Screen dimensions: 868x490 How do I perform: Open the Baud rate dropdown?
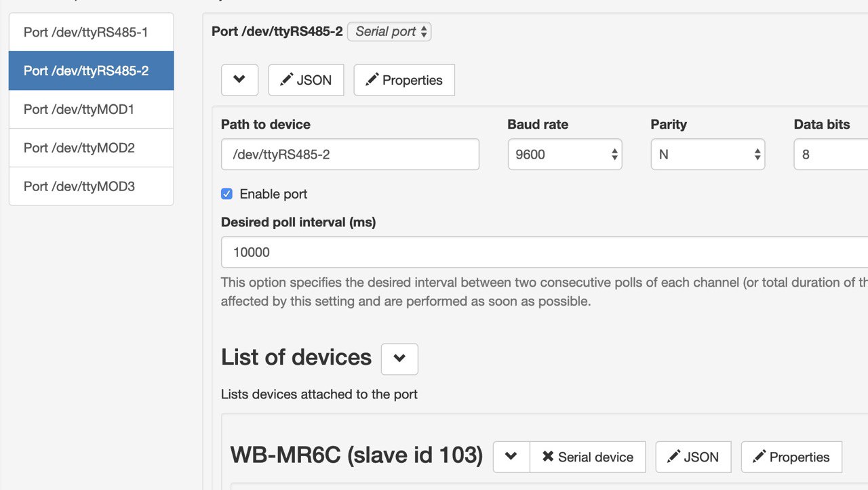[x=565, y=155]
